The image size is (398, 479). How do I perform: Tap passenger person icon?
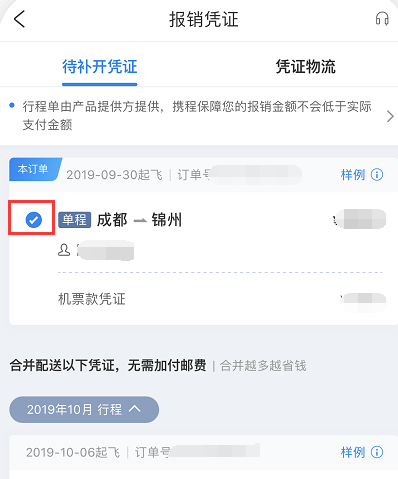coord(64,250)
